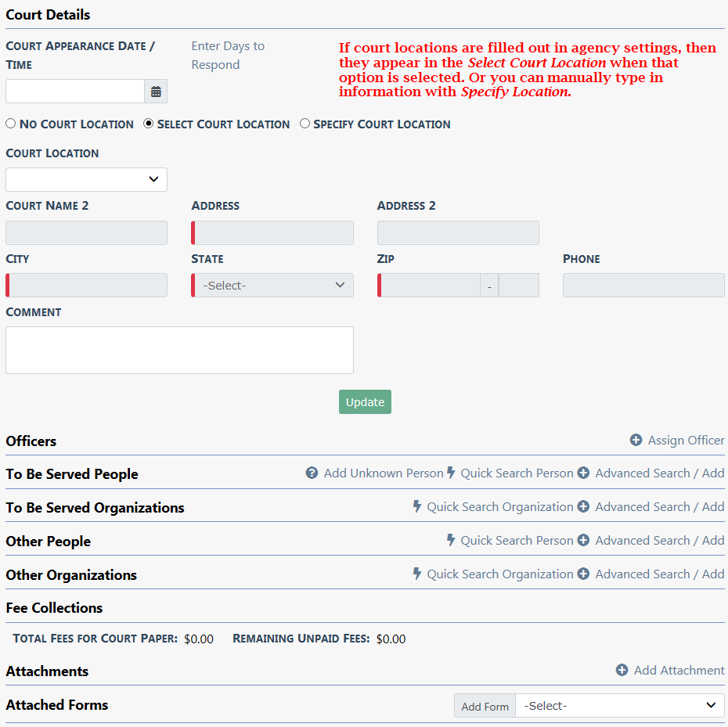Focus the Court Appearance Date / Time field
Screen dimensions: 728x727
pyautogui.click(x=75, y=92)
